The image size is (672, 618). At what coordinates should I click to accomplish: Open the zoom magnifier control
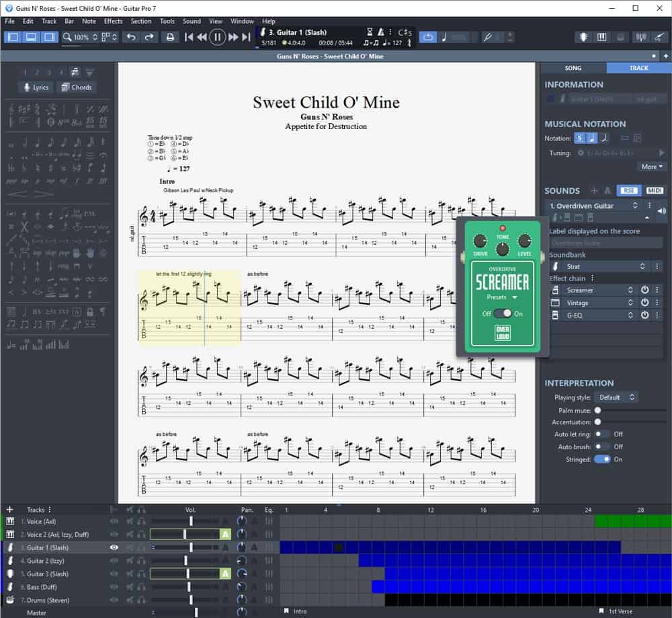67,37
